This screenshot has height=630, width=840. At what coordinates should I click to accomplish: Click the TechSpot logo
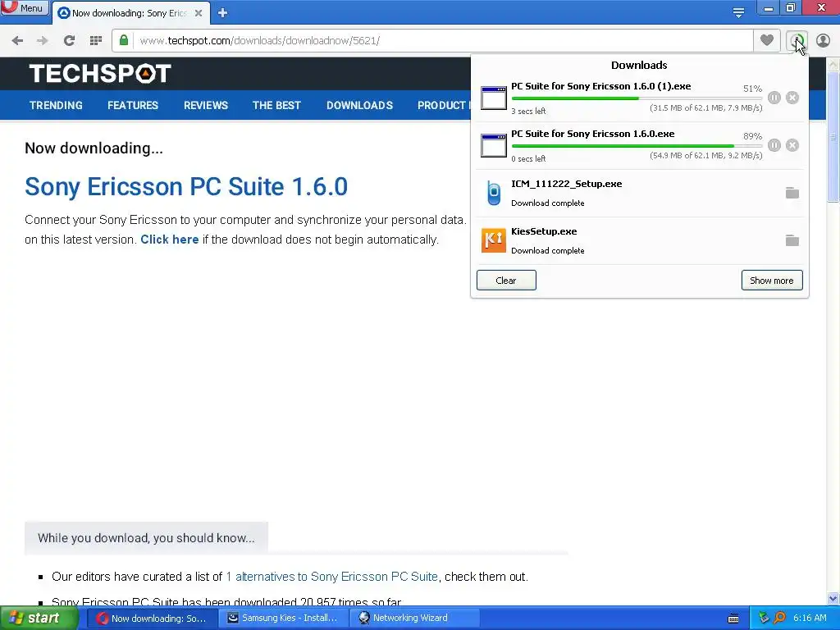[100, 73]
